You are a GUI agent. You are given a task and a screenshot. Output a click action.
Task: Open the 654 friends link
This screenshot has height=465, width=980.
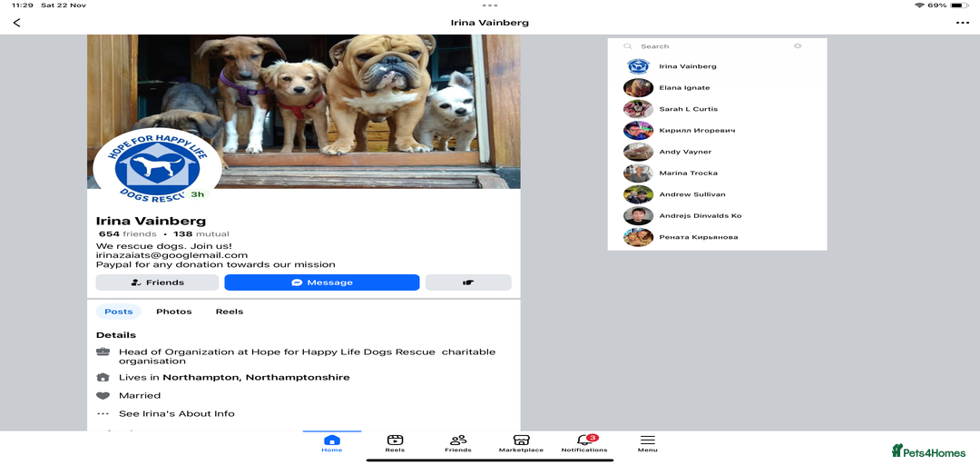click(x=127, y=234)
